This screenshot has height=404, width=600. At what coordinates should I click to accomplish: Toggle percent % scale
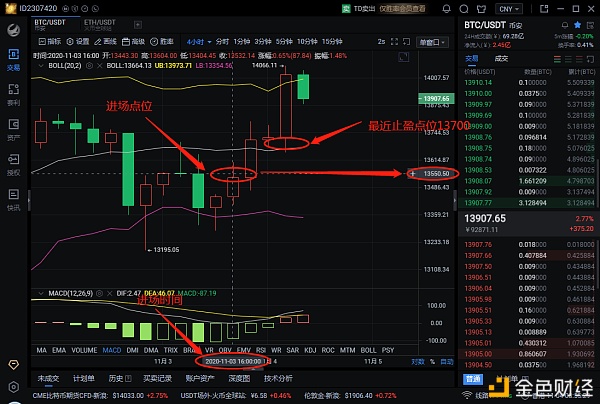pos(432,362)
